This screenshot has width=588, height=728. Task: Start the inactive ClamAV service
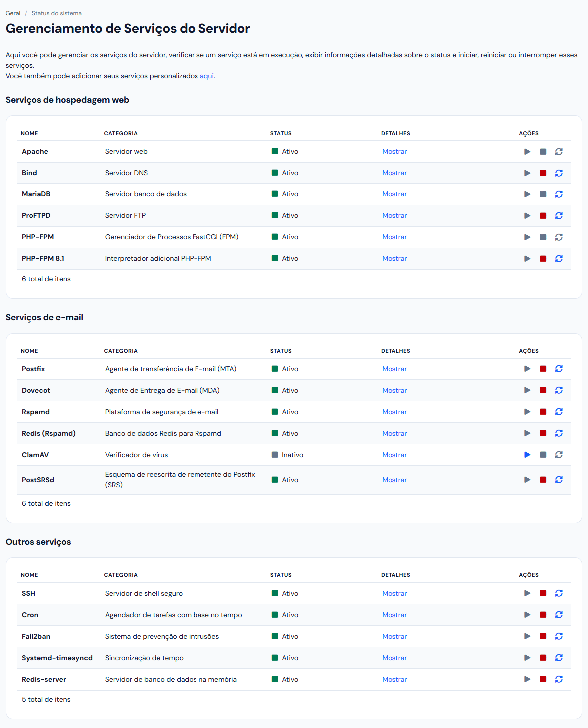(x=527, y=455)
